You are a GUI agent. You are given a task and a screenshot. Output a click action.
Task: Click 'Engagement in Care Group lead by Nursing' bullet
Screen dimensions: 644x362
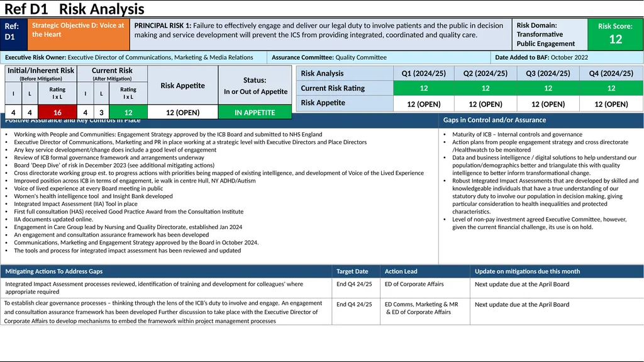128,227
